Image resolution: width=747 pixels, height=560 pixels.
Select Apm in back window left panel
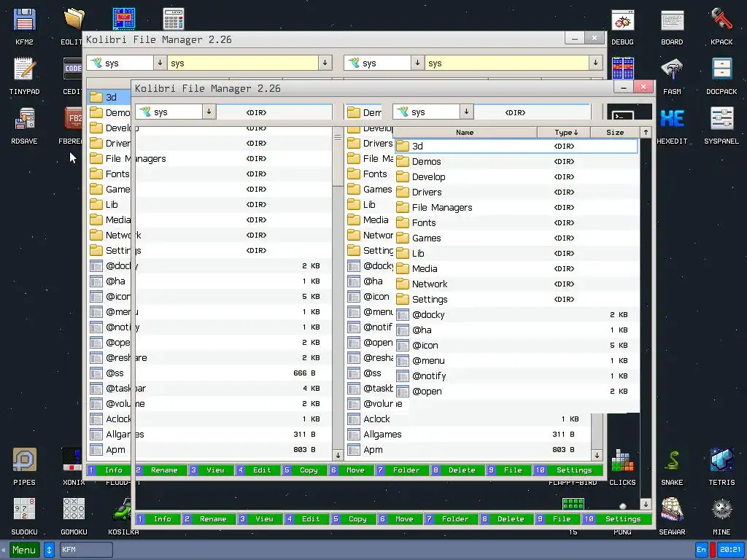[x=209, y=449]
